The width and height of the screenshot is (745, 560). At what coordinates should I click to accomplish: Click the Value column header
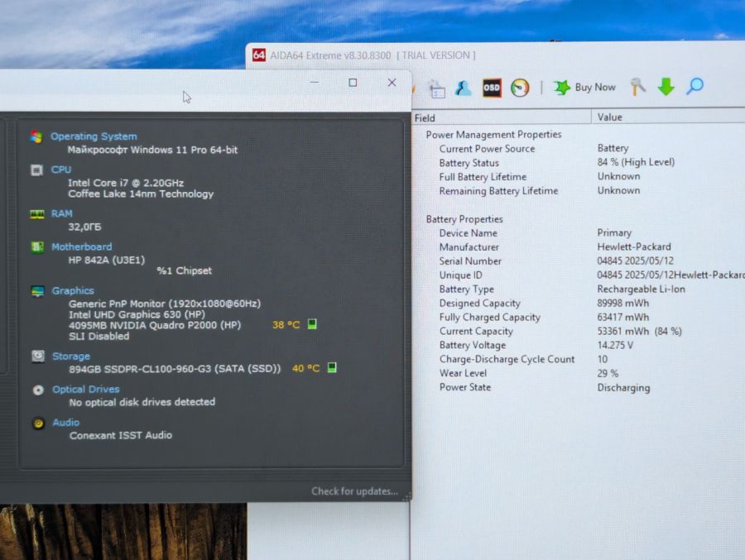click(x=669, y=117)
